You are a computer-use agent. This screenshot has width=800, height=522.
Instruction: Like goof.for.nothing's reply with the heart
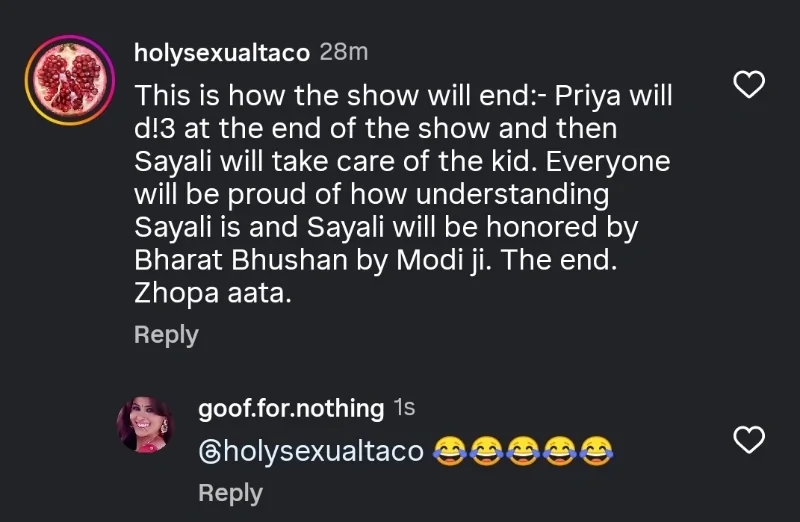pyautogui.click(x=749, y=438)
